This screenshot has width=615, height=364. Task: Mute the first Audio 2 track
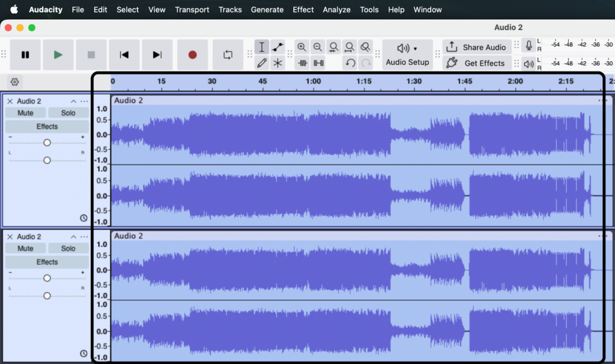(25, 113)
